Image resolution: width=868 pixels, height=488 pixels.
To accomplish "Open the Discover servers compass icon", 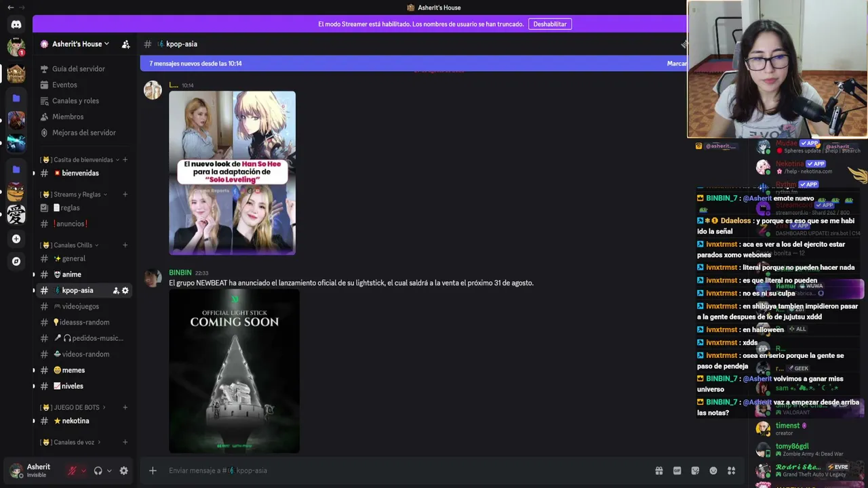I will (16, 261).
